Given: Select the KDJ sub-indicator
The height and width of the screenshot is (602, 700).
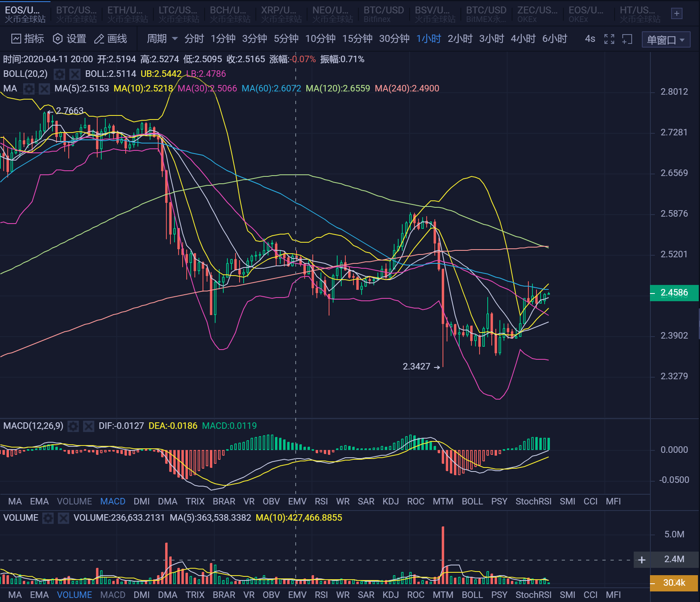Looking at the screenshot, I should coord(391,501).
